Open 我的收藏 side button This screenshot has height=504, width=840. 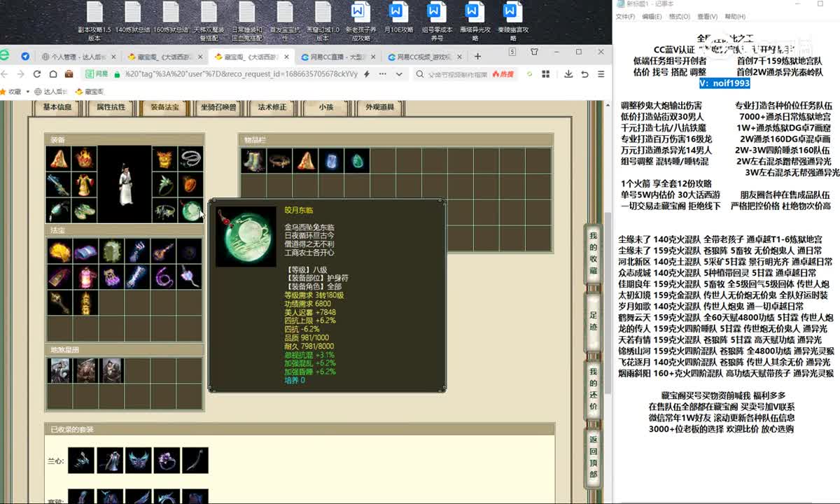593,253
